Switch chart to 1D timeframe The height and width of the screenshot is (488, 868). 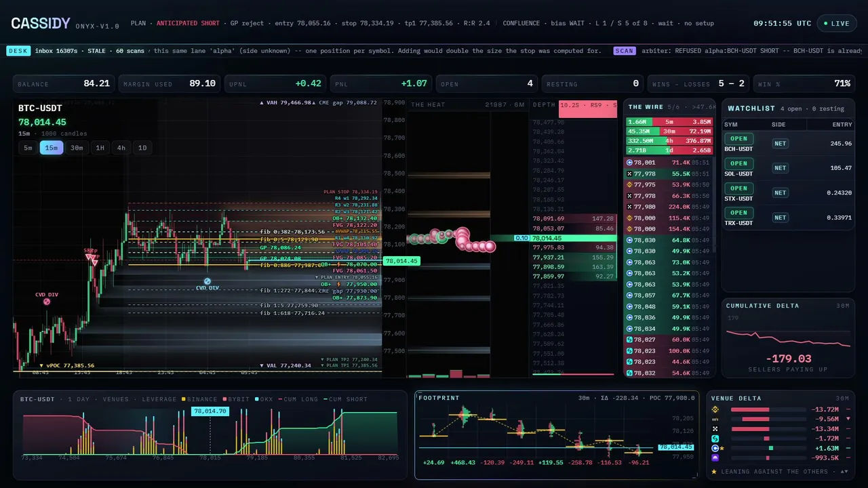click(142, 148)
